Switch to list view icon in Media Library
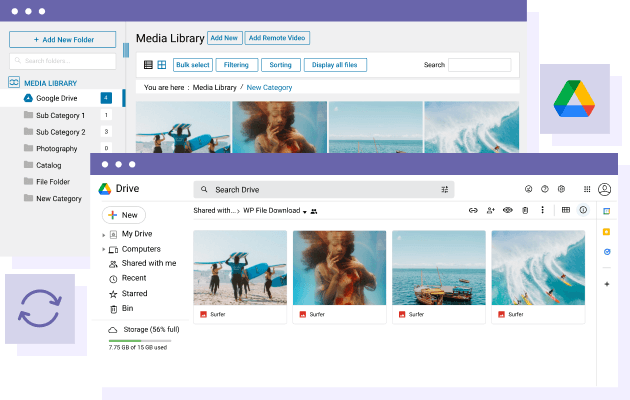The image size is (630, 400). 148,65
